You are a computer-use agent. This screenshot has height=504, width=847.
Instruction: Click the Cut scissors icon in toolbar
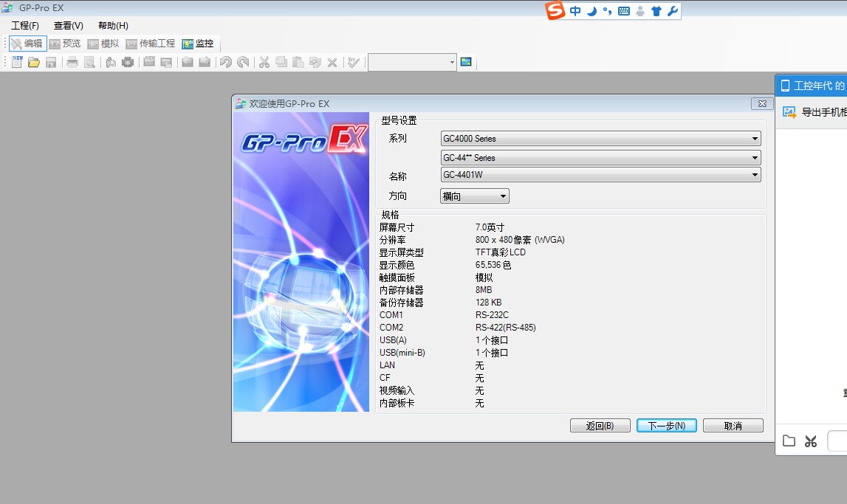click(x=264, y=62)
